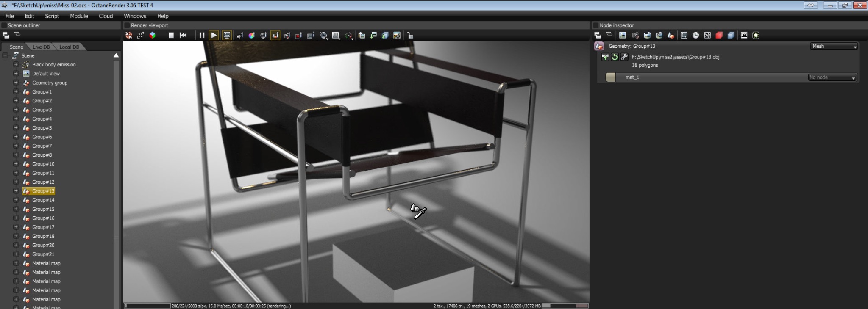Screen dimensions: 868x309
Task: Click the render passes export icon
Action: pos(385,36)
